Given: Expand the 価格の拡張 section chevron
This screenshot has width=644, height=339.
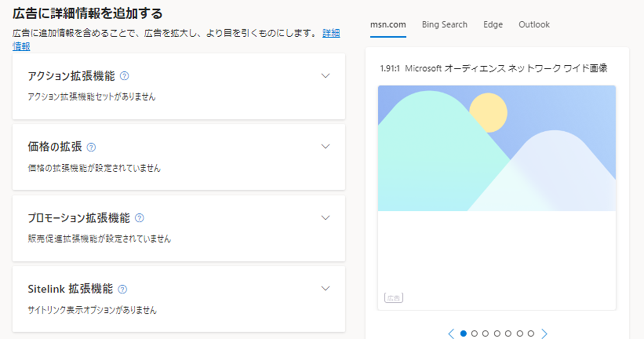Looking at the screenshot, I should click(x=326, y=147).
